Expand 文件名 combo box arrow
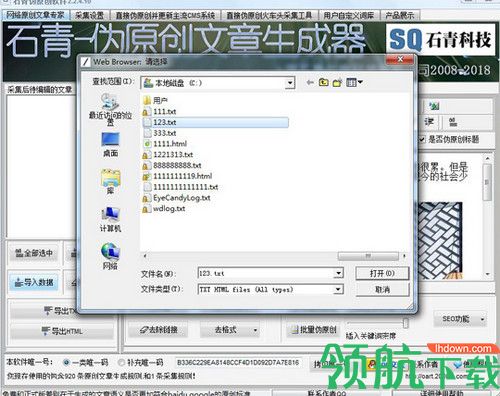Image resolution: width=500 pixels, height=396 pixels. (338, 273)
